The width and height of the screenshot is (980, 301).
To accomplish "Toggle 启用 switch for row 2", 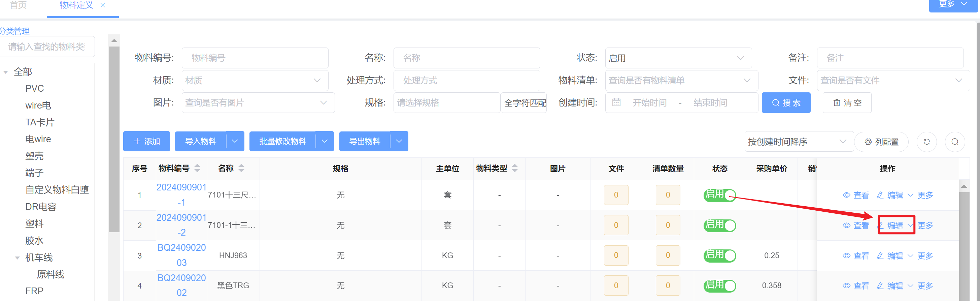I will tap(720, 225).
